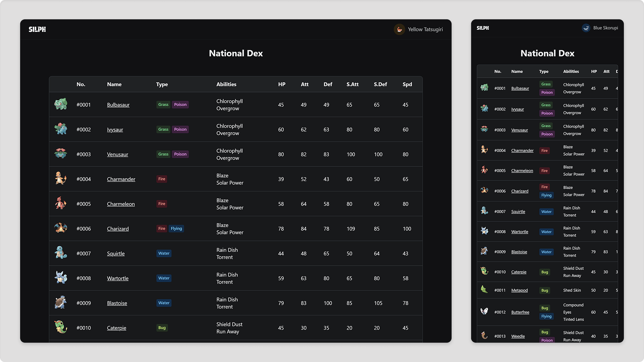644x362 pixels.
Task: Click Bulbasaur sprite in mobile table
Action: [x=484, y=88]
